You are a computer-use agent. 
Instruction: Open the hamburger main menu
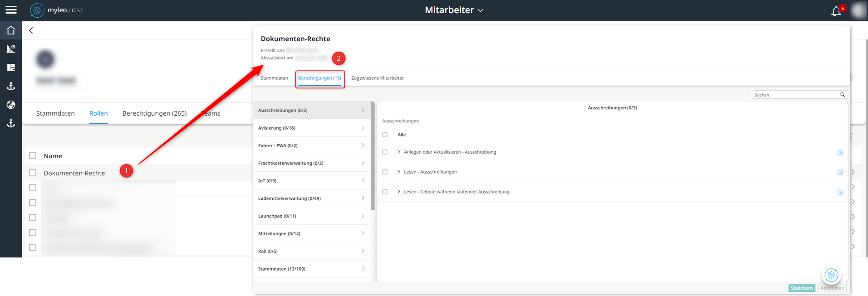tap(11, 10)
